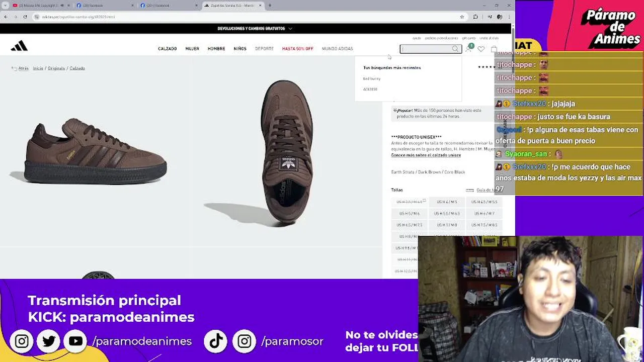This screenshot has height=362, width=644.
Task: Reload the page with refresh icon
Action: pyautogui.click(x=25, y=17)
